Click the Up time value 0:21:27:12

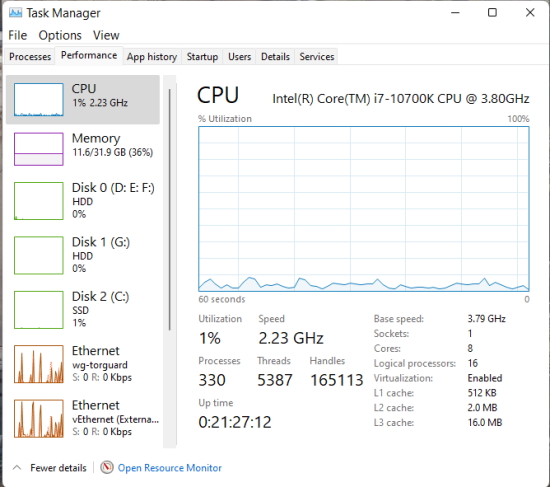point(235,422)
